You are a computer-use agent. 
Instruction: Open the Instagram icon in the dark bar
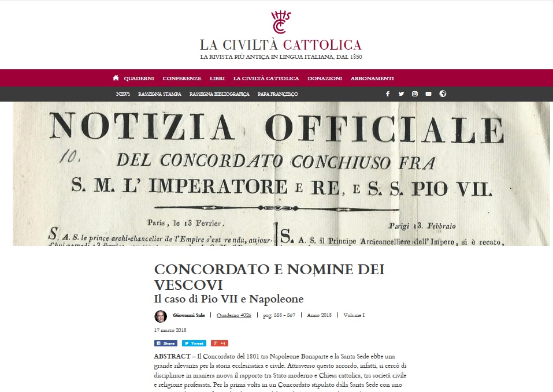pyautogui.click(x=415, y=94)
